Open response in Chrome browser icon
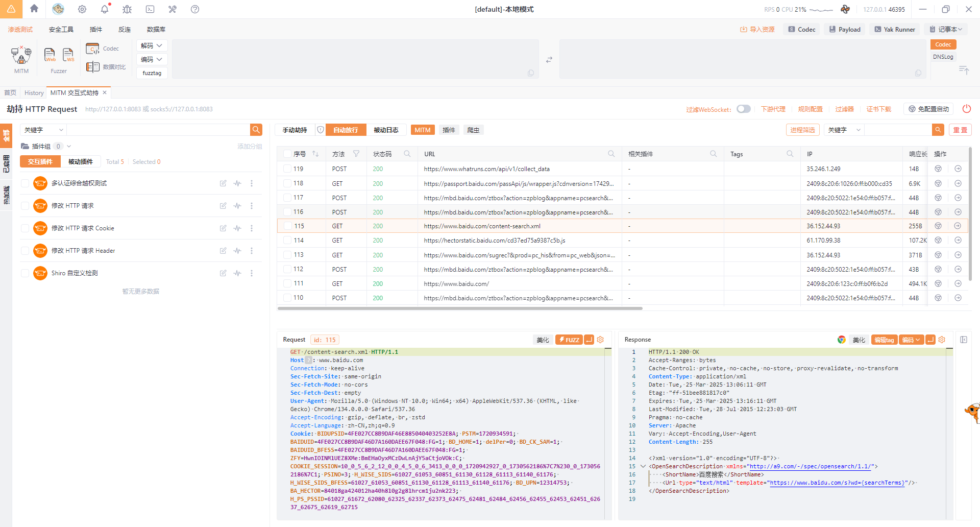 (841, 340)
